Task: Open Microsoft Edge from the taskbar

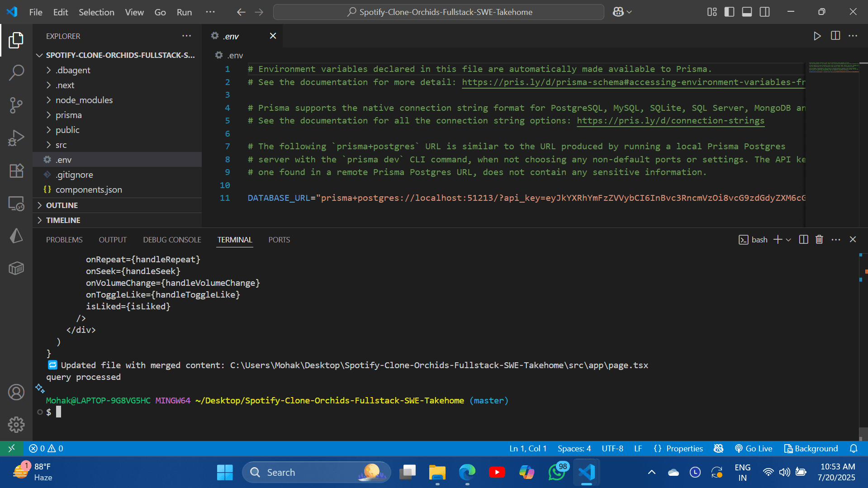Action: 467,472
